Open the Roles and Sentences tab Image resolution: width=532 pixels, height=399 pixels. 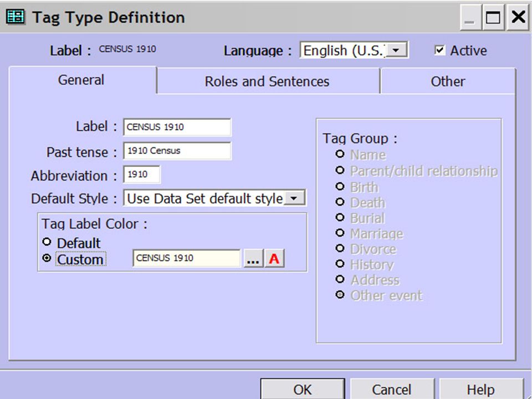point(267,81)
